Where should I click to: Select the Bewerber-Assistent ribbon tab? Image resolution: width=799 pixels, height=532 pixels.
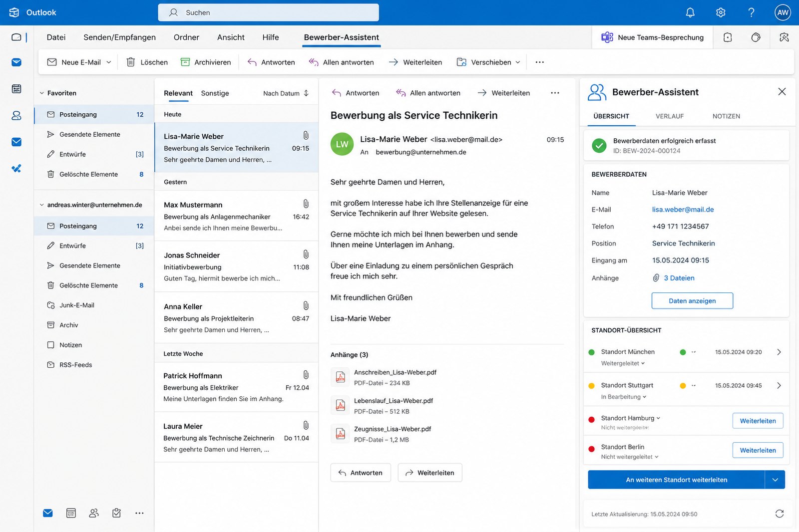(x=341, y=37)
